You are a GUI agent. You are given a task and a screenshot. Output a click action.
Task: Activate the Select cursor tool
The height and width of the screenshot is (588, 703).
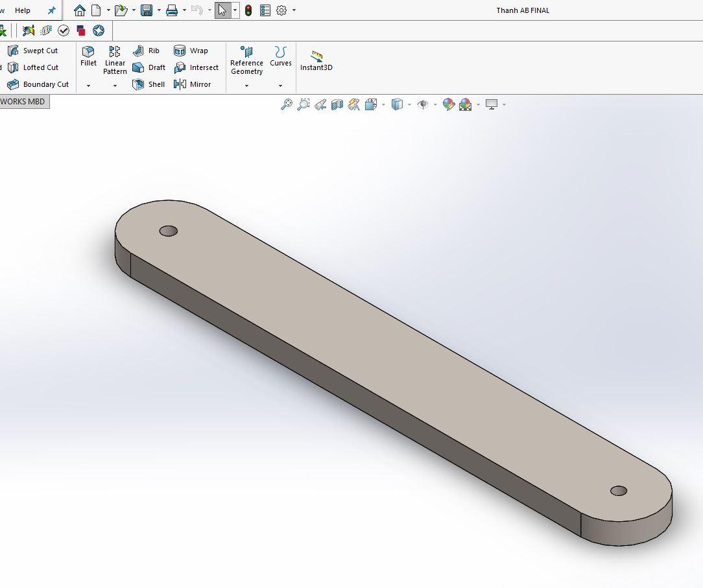point(223,10)
